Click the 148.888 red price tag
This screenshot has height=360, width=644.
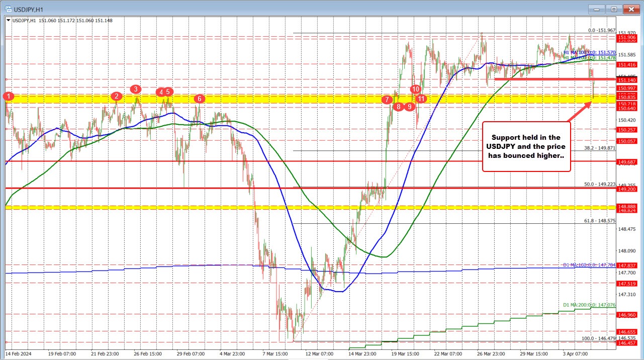click(x=627, y=206)
